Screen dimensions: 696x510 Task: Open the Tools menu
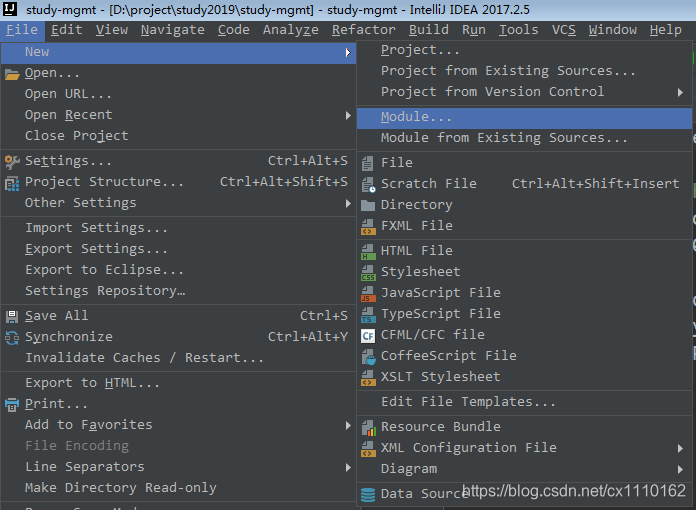(518, 30)
